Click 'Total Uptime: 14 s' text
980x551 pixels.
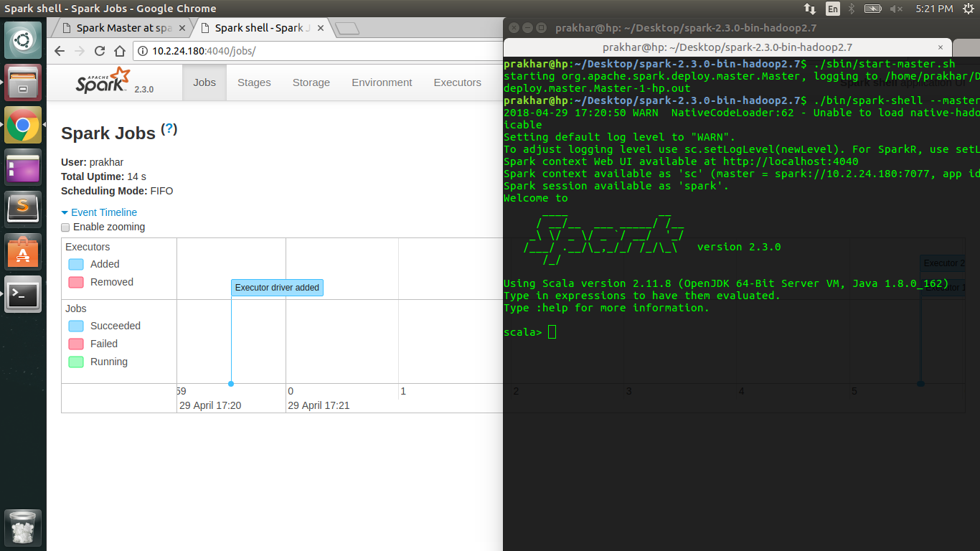click(103, 176)
